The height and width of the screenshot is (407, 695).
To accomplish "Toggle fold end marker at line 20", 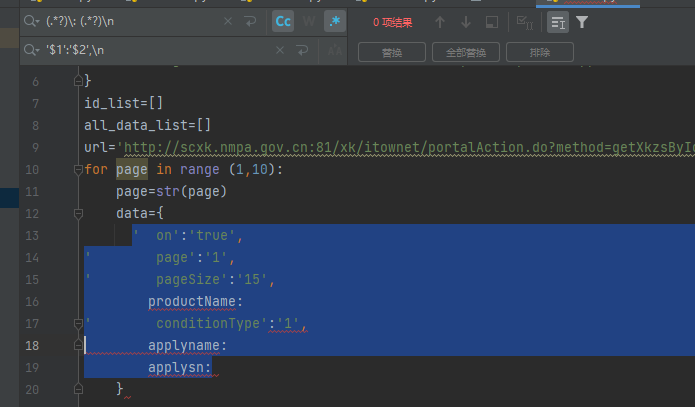I will 78,389.
